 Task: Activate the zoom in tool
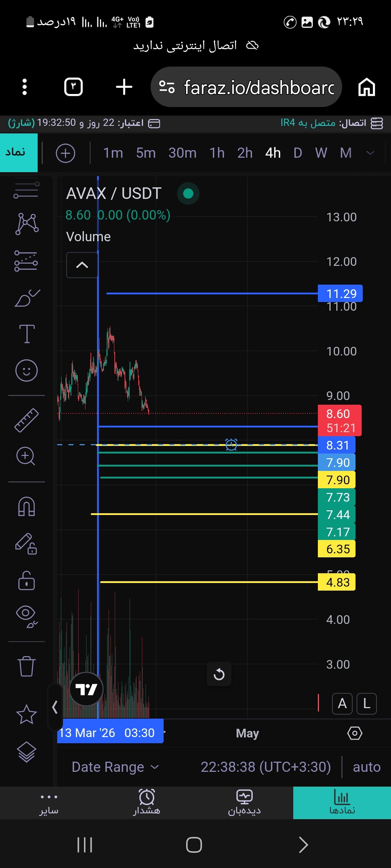[26, 456]
